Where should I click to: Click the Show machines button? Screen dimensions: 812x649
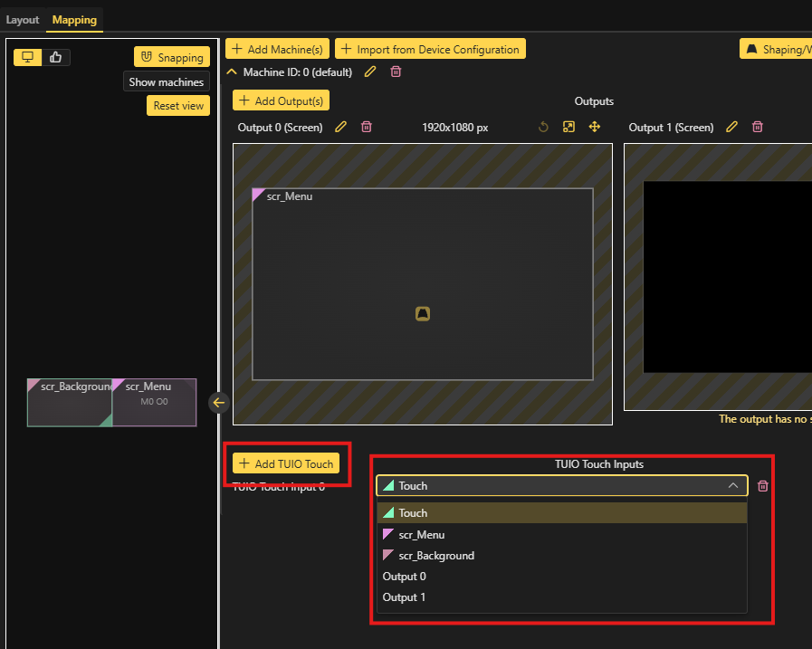[166, 81]
